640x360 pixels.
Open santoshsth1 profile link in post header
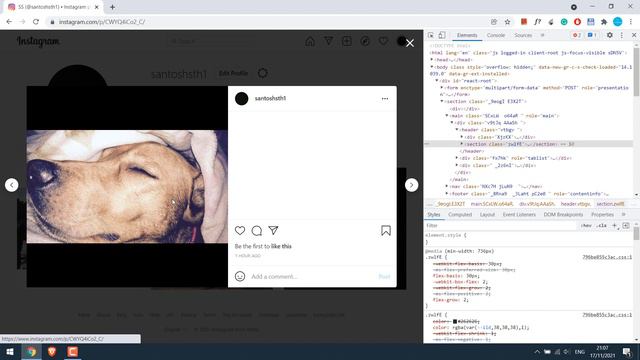[270, 98]
